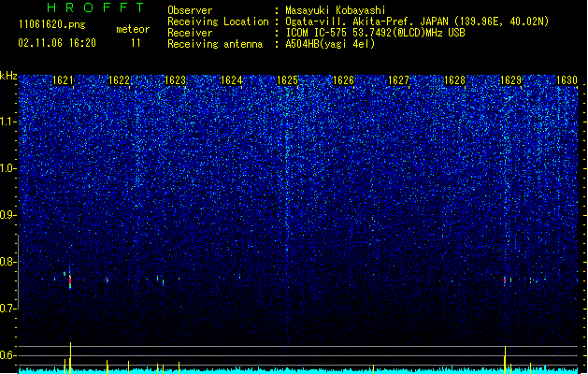Click the meteor count 11
Screen dimensions: 588x374
pos(136,43)
